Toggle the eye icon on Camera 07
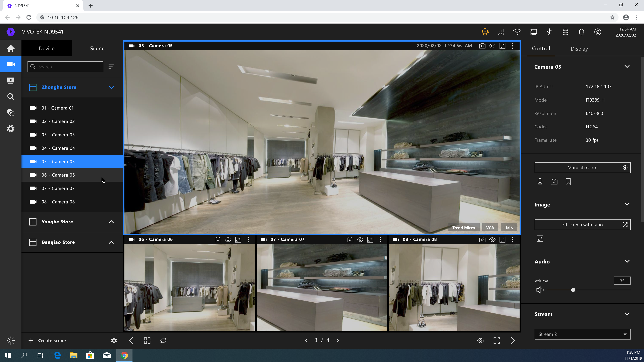 [360, 240]
